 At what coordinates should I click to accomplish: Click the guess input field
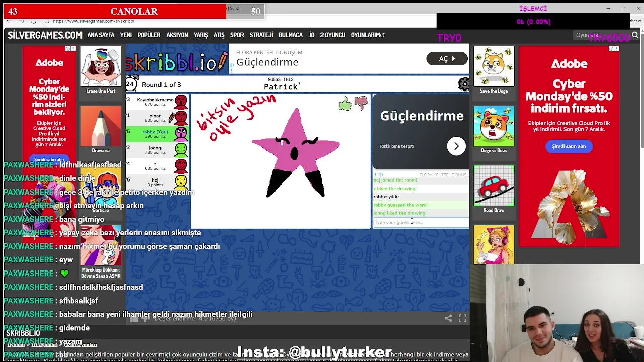(x=421, y=222)
